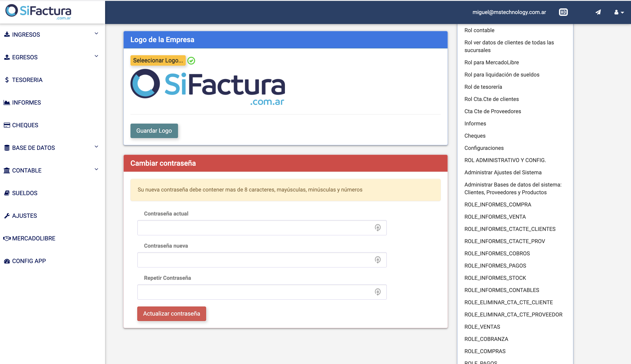Expand the BASE DE DATOS chevron

[96, 147]
